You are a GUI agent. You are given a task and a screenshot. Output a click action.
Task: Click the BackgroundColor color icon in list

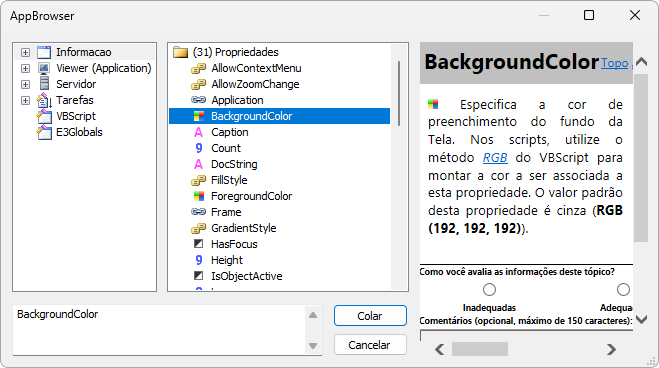click(x=199, y=116)
